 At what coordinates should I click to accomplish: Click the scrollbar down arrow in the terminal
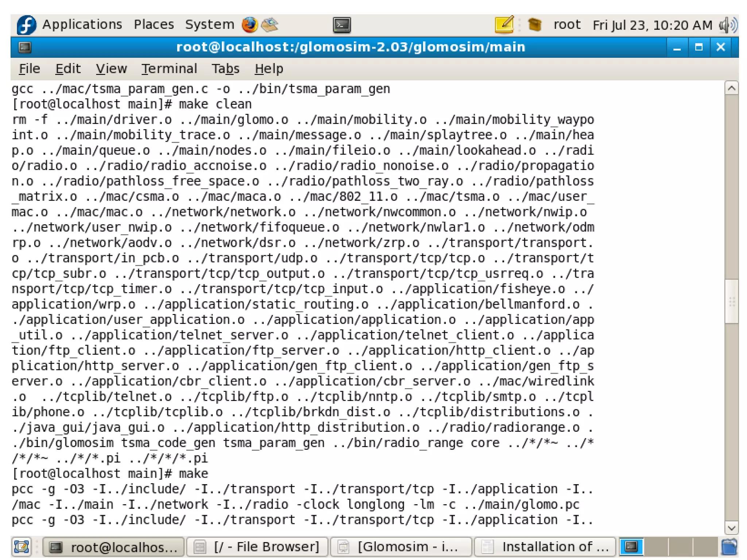(x=731, y=528)
